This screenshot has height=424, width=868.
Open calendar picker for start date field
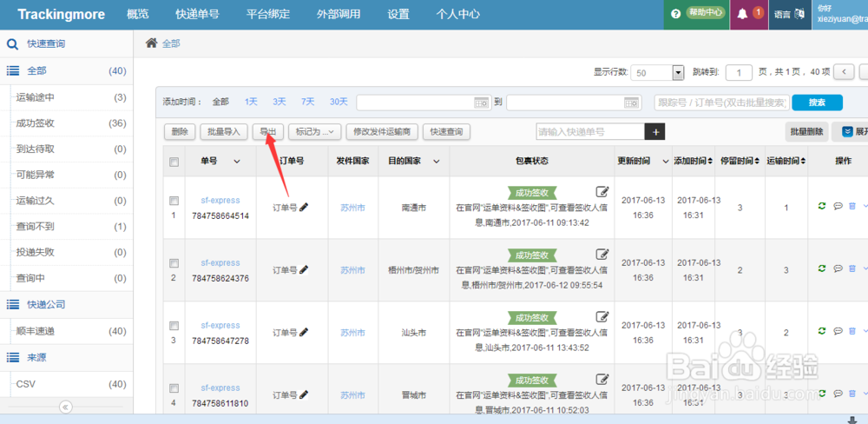(481, 103)
